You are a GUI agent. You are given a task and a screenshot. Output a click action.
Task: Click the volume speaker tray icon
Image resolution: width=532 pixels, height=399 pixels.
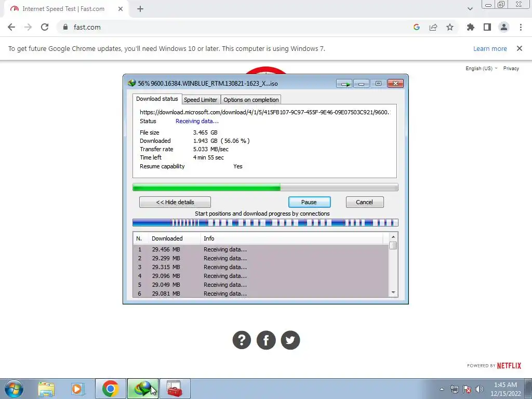(x=480, y=389)
